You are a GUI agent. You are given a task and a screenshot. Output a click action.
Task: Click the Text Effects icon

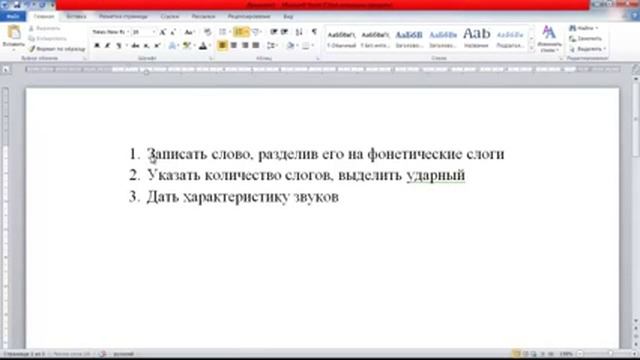[172, 46]
